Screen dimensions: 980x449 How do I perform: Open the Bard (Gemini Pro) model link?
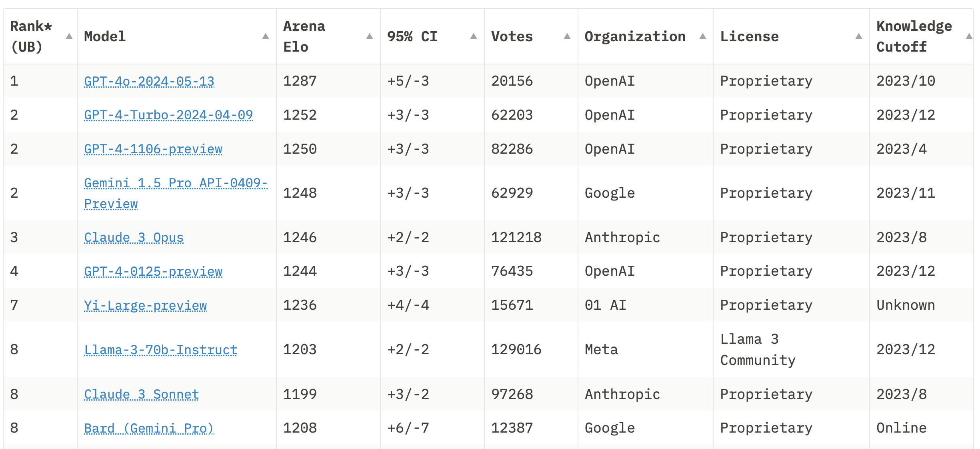pyautogui.click(x=149, y=428)
